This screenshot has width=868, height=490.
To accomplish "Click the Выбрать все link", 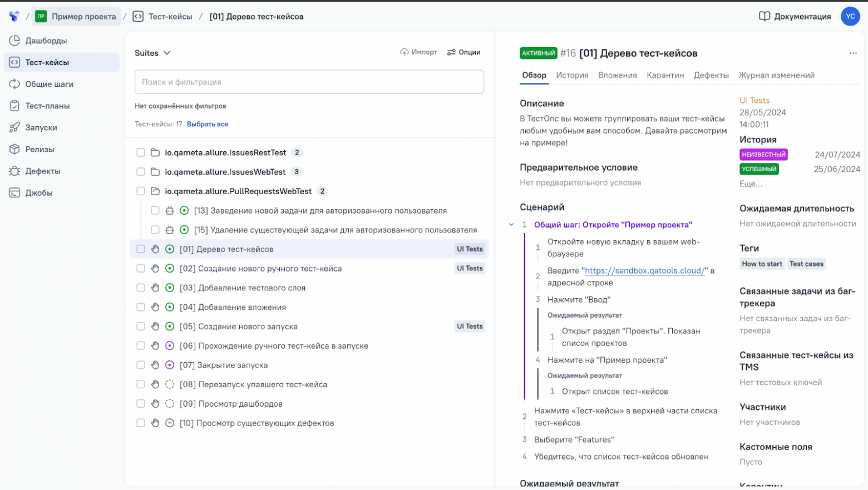I will (208, 124).
